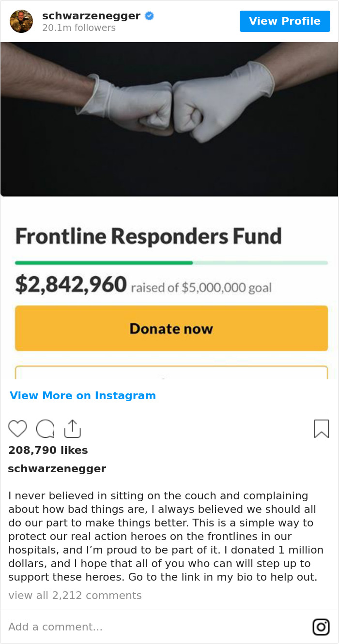Screen dimensions: 339x644
Task: Open the 208,790 likes count
Action: pos(47,450)
